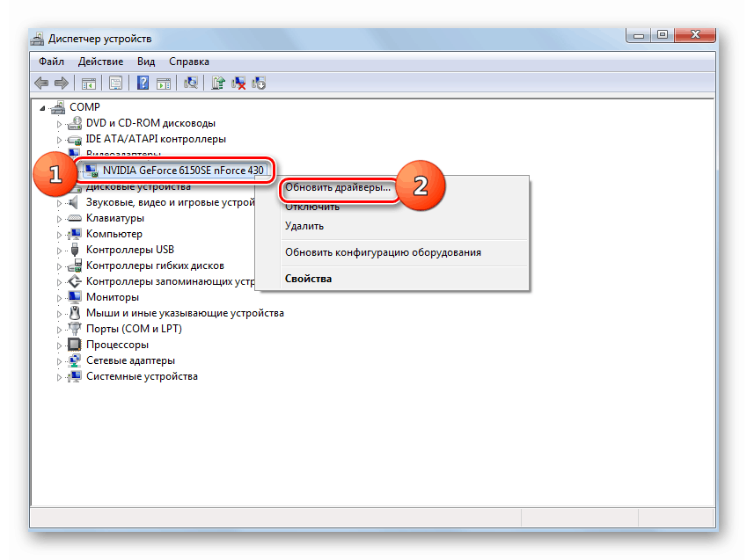Select Мыши и иные указывающие устройства
This screenshot has width=747, height=560.
[185, 314]
